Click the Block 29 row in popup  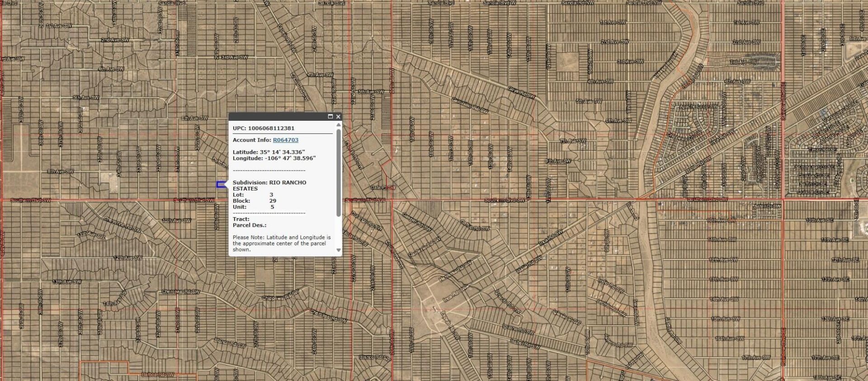pyautogui.click(x=255, y=201)
